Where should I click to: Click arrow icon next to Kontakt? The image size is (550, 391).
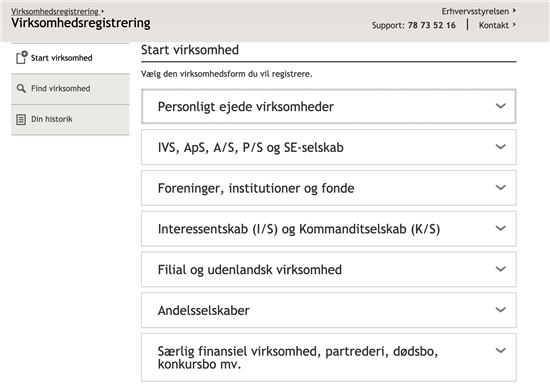coord(514,25)
